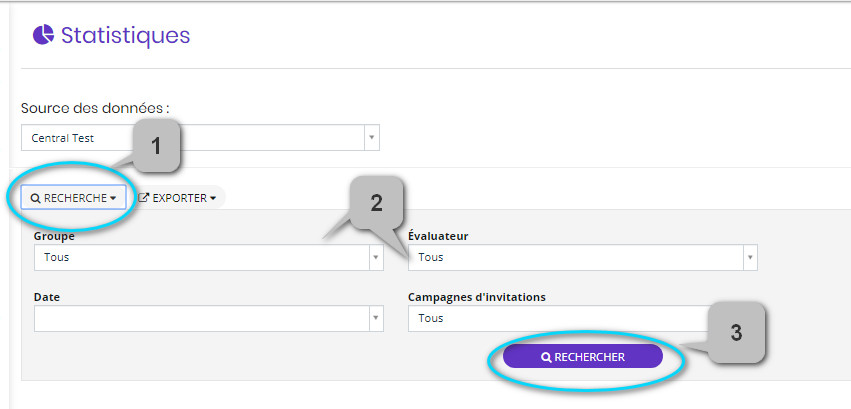
Task: Expand the Évaluateur dropdown arrow
Action: 750,257
